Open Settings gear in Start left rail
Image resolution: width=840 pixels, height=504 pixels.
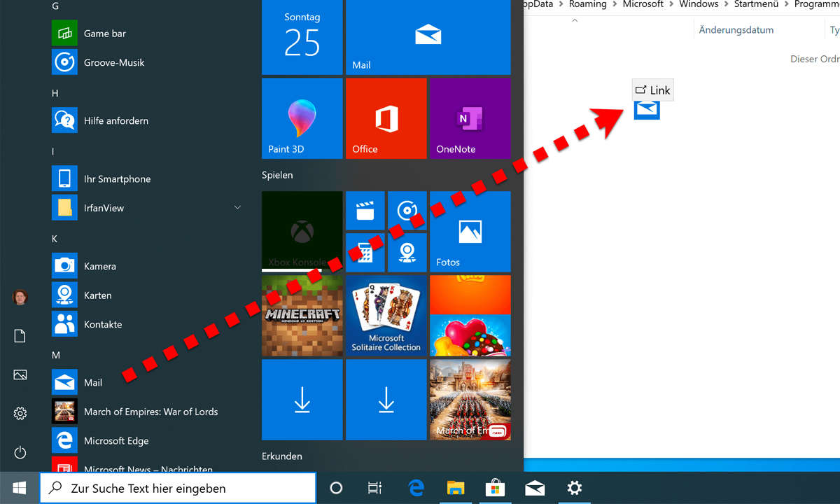20,414
